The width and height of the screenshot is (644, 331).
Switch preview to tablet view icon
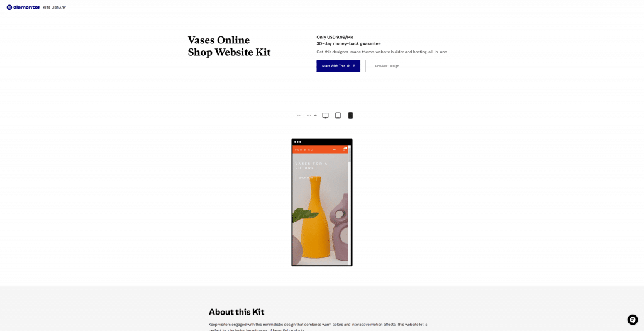tap(338, 116)
